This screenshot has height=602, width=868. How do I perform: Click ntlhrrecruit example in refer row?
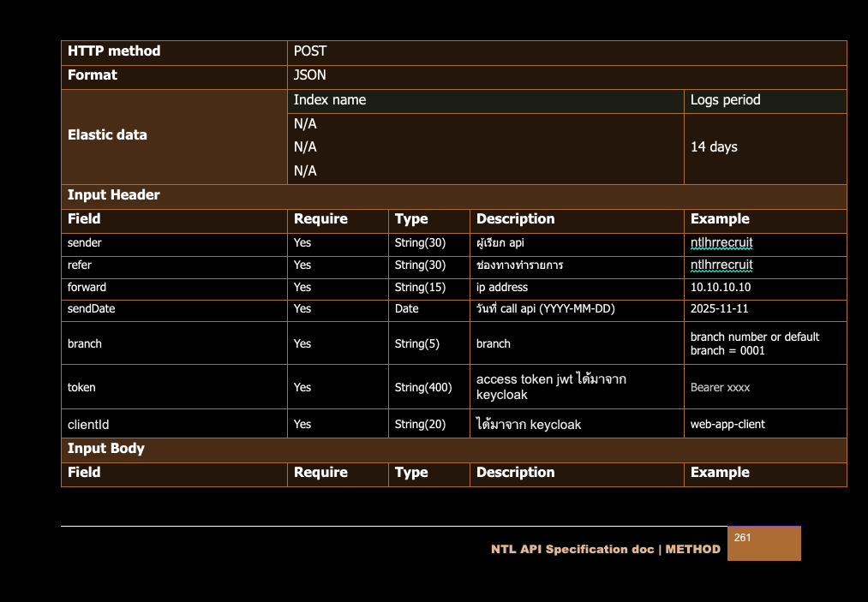click(721, 265)
